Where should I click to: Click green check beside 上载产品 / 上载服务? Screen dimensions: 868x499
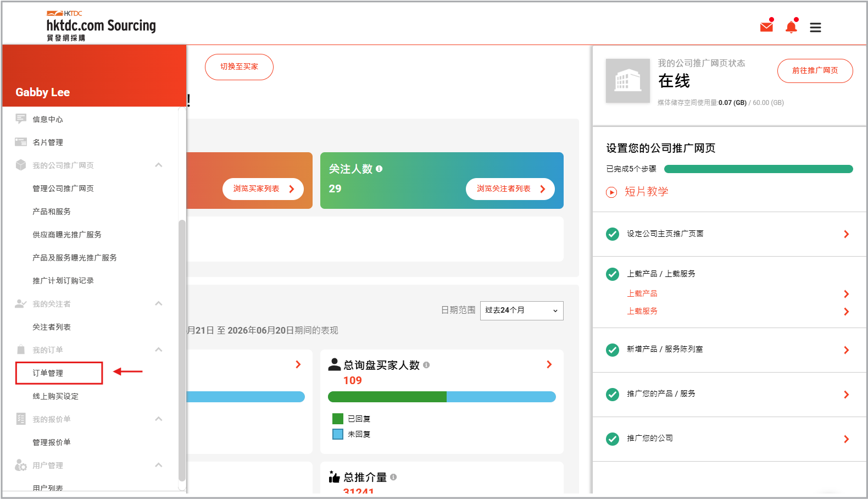[613, 274]
